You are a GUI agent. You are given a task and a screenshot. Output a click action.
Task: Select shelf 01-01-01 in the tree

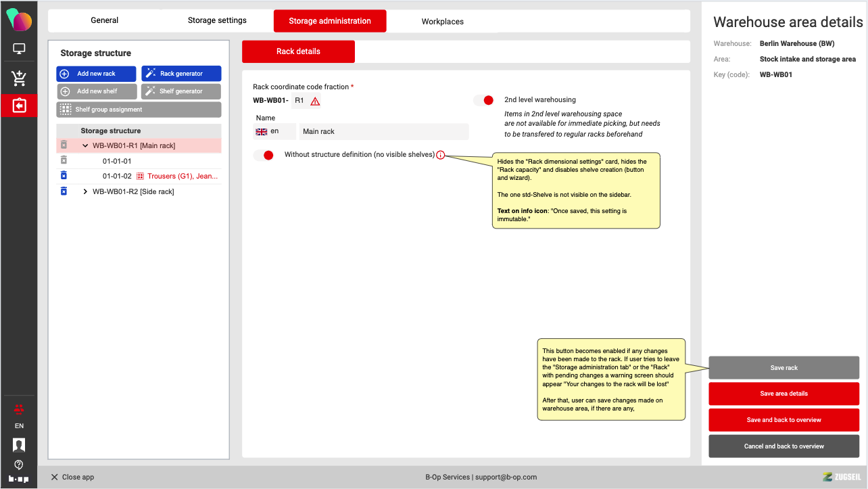117,161
